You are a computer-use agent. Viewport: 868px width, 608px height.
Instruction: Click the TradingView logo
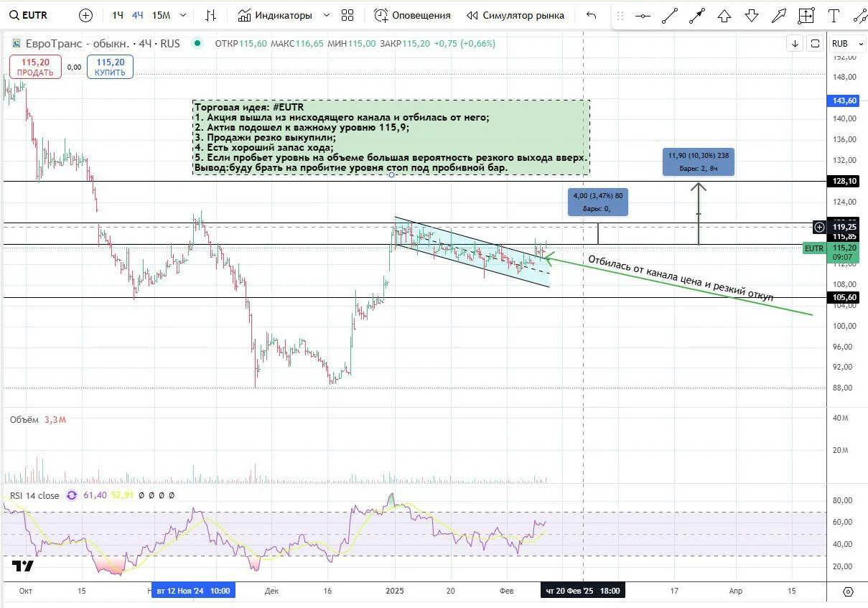point(23,566)
